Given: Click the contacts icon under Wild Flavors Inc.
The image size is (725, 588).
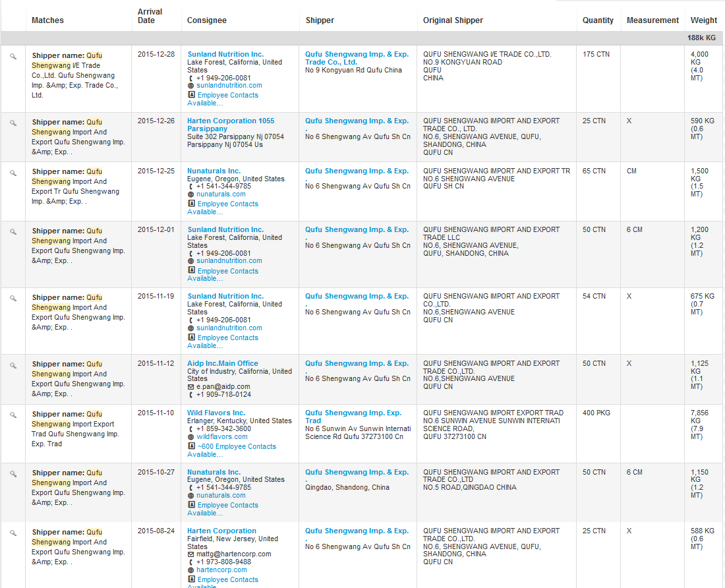Looking at the screenshot, I should pyautogui.click(x=191, y=446).
